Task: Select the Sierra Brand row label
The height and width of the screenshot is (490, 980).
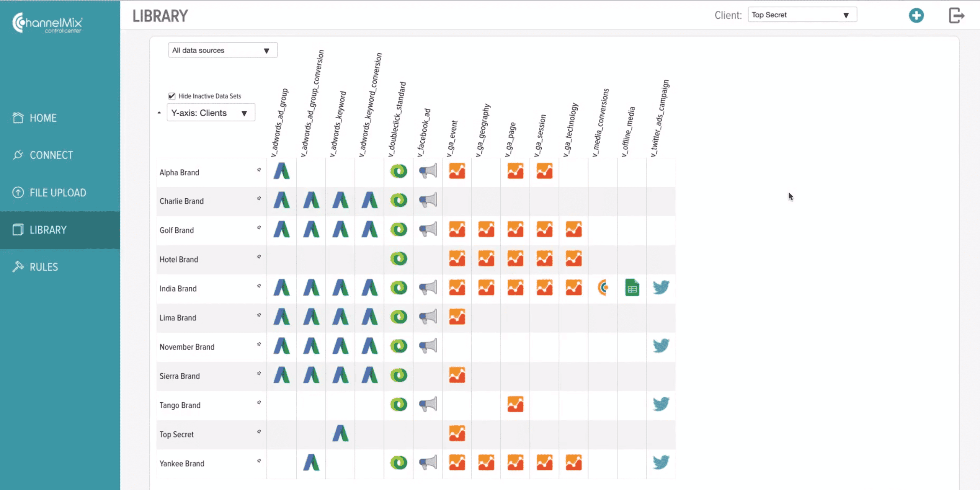Action: [180, 376]
